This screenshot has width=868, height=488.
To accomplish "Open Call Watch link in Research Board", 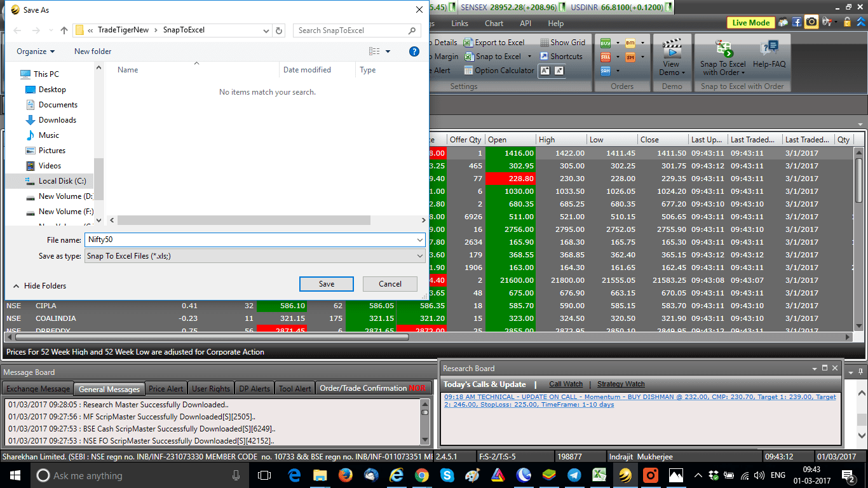I will click(566, 384).
